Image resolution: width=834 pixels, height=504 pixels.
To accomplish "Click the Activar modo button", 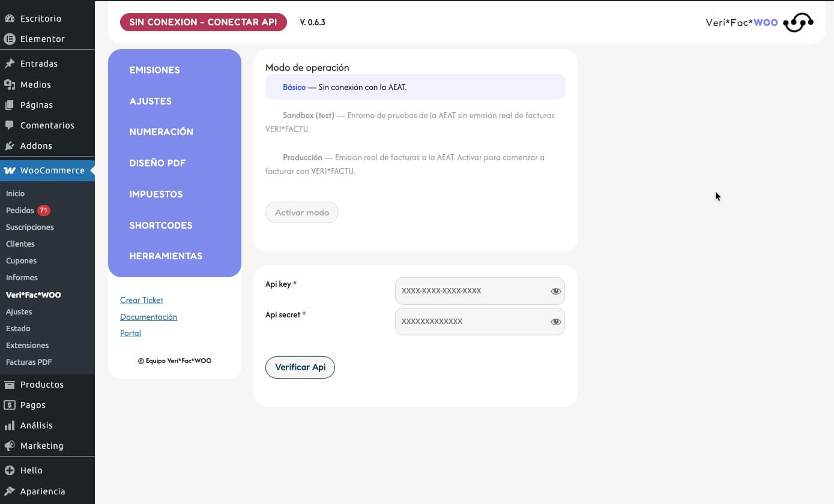I will pos(302,212).
